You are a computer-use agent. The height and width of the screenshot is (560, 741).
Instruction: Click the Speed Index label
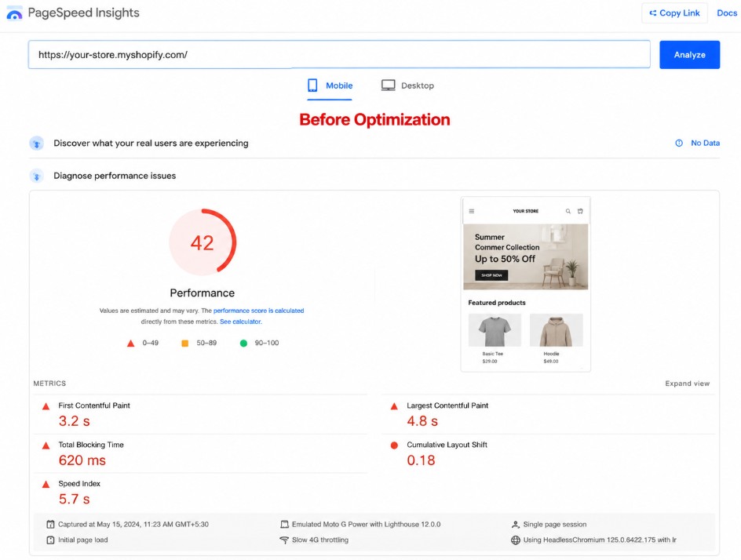79,483
